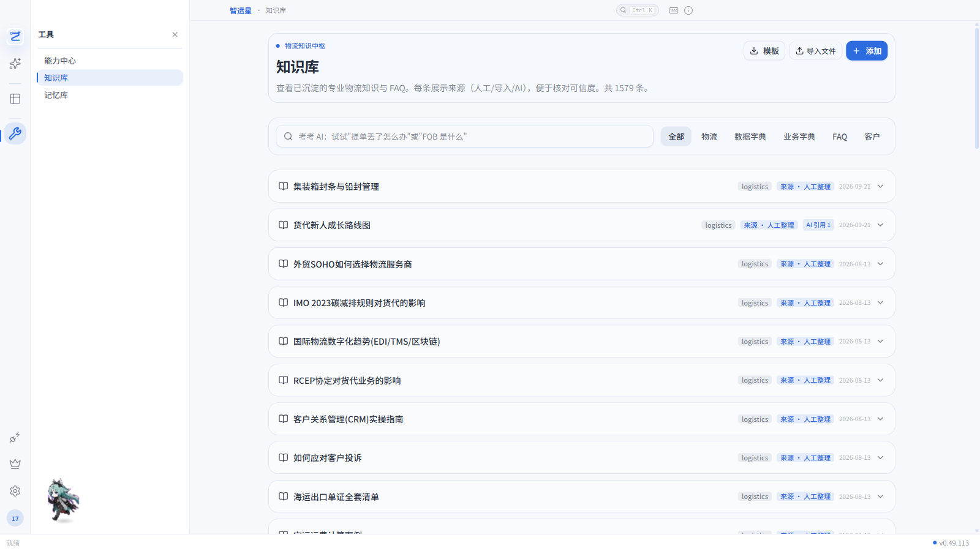Open the plug connections sidebar icon
Image resolution: width=980 pixels, height=551 pixels.
15,438
